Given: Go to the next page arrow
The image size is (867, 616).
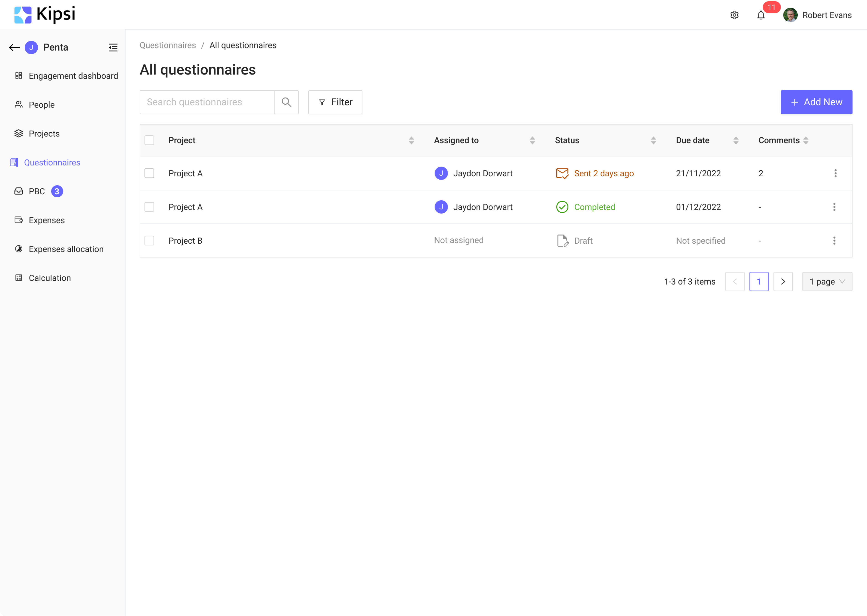Looking at the screenshot, I should pyautogui.click(x=783, y=281).
